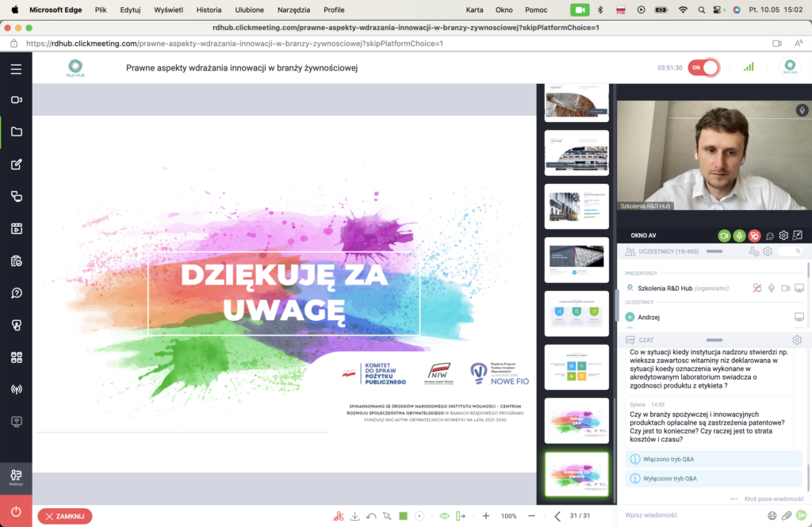
Task: Click the download presentation icon
Action: pos(355,516)
